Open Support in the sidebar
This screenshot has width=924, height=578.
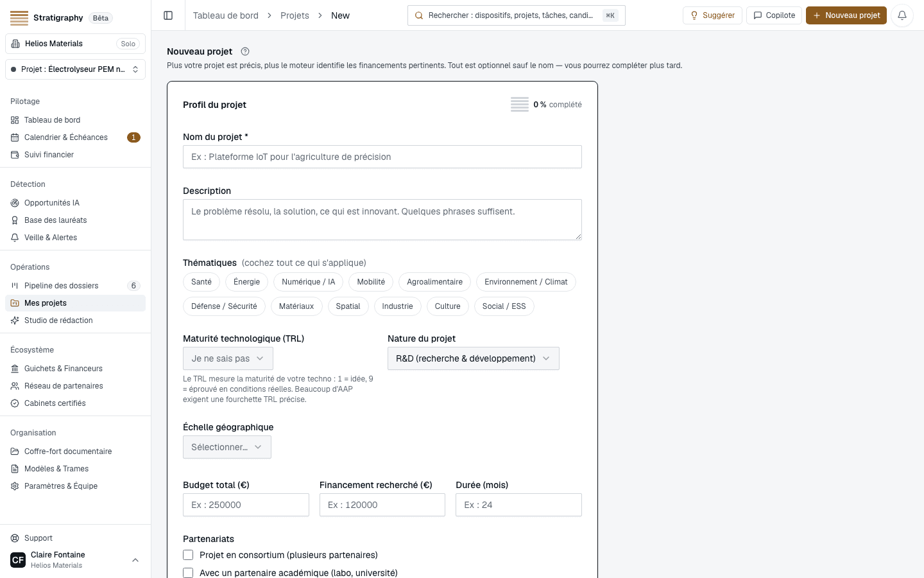pos(75,538)
